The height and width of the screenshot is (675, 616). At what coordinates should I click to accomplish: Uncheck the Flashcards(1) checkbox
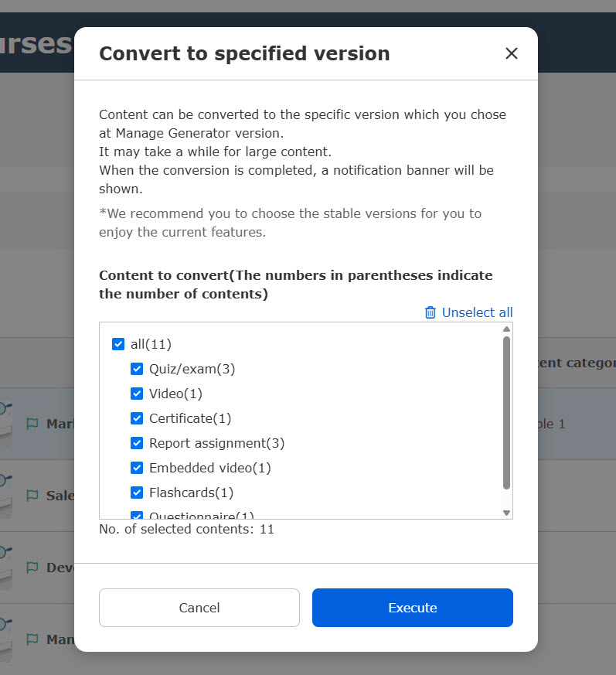point(137,493)
